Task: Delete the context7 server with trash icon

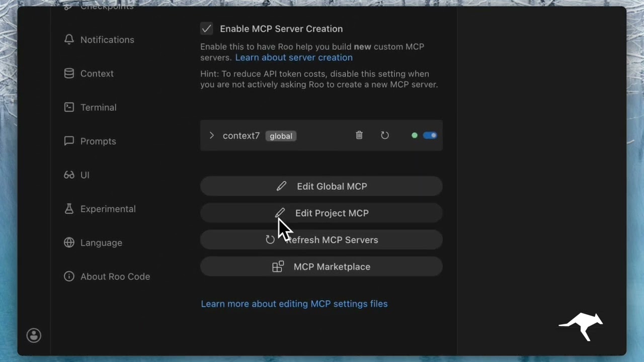Action: click(359, 135)
